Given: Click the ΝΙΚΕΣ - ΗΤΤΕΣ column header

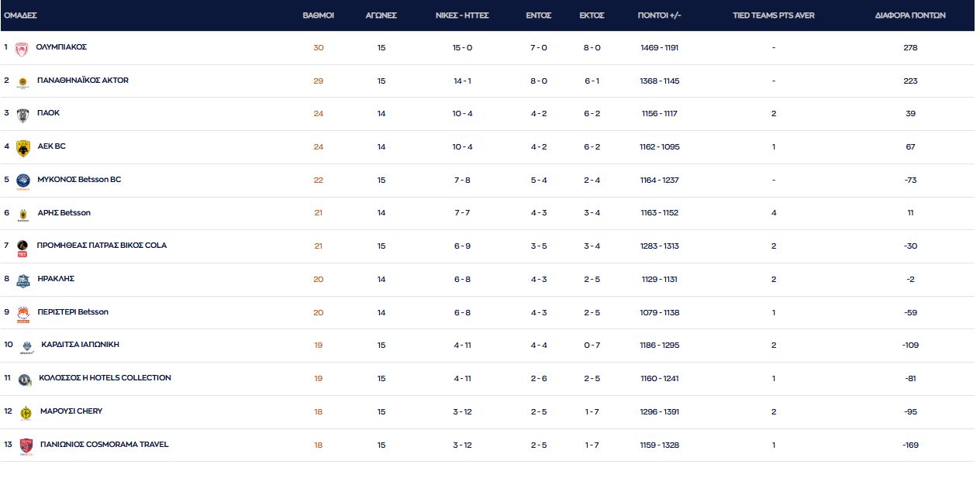Looking at the screenshot, I should pos(462,15).
